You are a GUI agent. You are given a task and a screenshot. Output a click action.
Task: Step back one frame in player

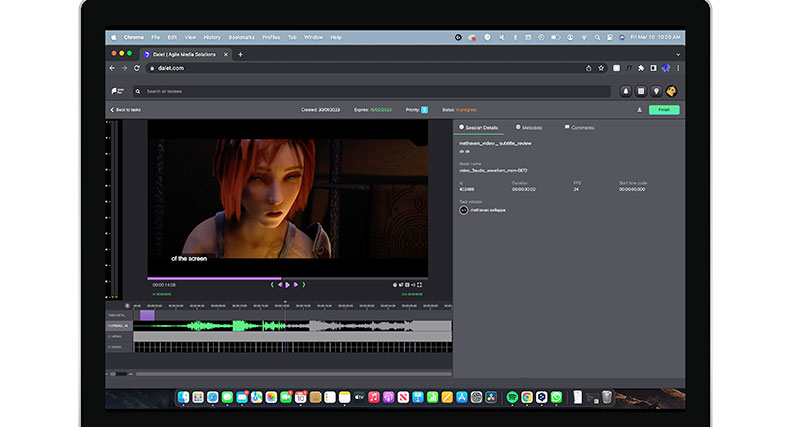(280, 284)
